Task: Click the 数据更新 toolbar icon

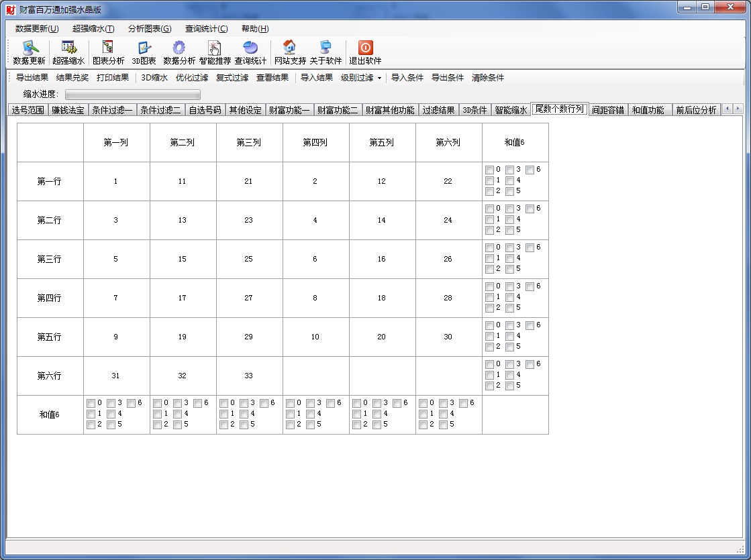Action: click(x=30, y=48)
